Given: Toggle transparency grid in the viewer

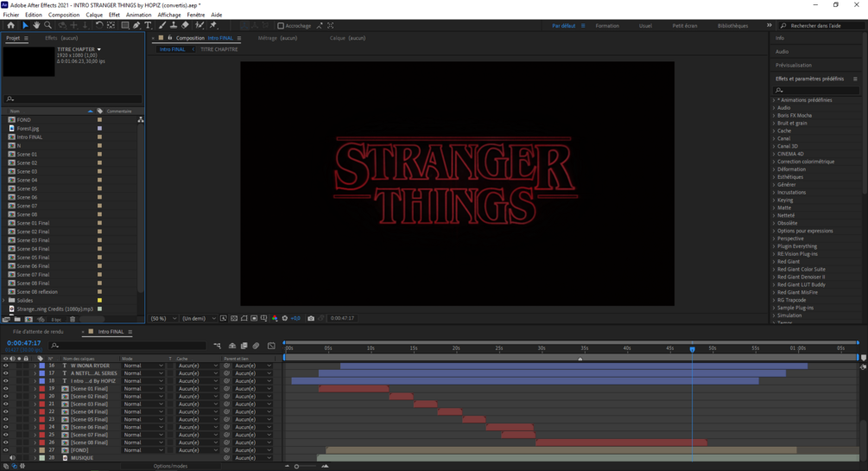Looking at the screenshot, I should pyautogui.click(x=234, y=318).
